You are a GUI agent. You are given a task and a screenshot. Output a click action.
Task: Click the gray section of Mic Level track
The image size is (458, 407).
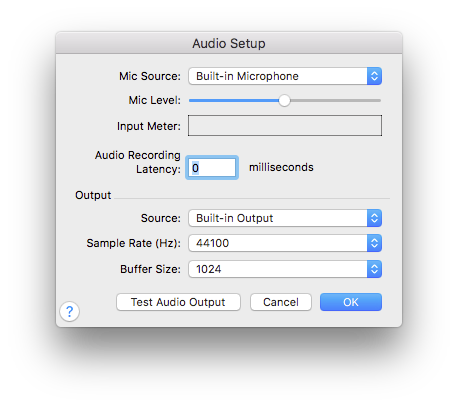pos(335,100)
